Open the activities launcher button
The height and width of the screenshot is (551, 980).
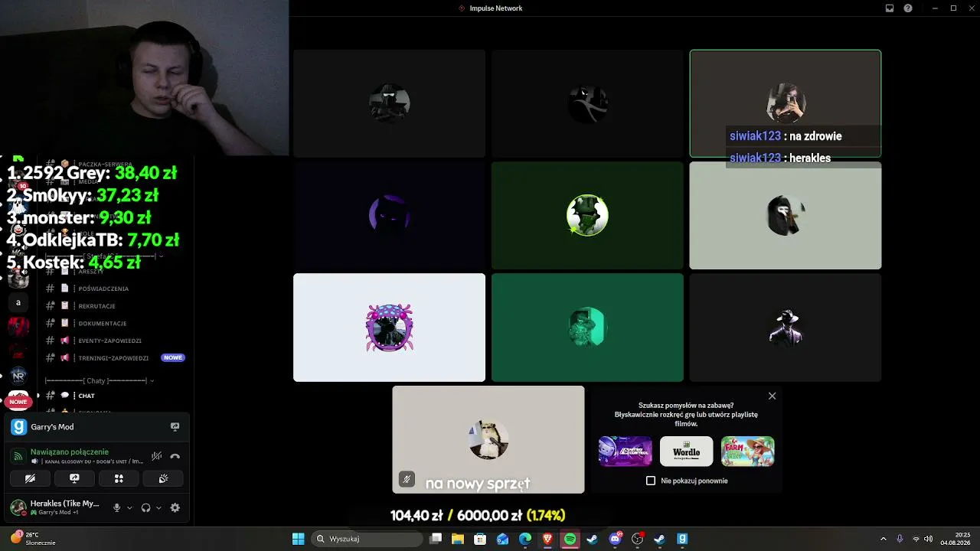point(119,478)
